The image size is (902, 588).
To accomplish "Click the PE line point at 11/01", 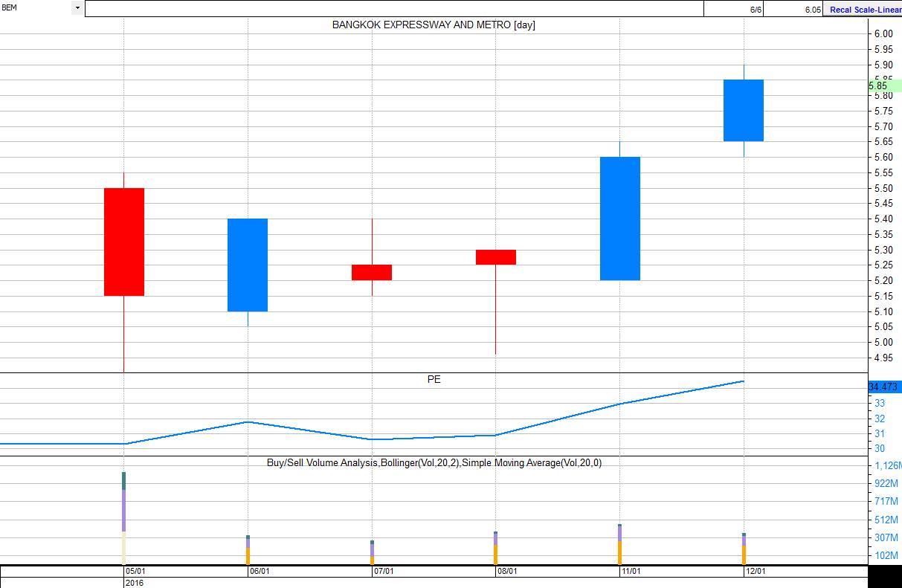I will [x=620, y=404].
